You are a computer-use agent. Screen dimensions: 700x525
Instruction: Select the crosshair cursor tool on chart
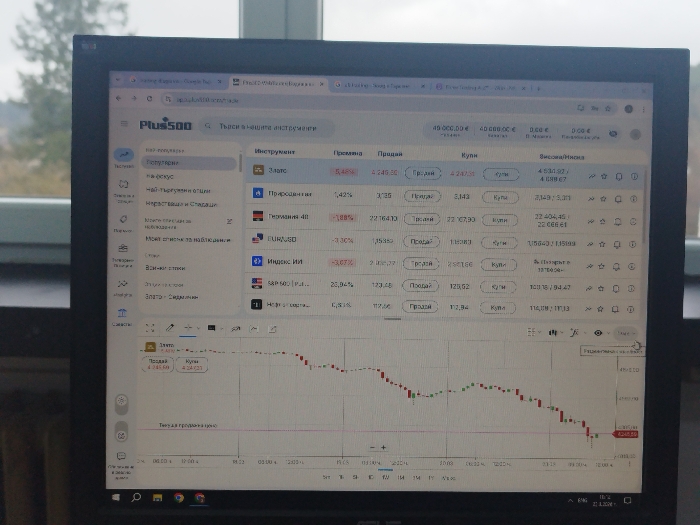pos(188,328)
